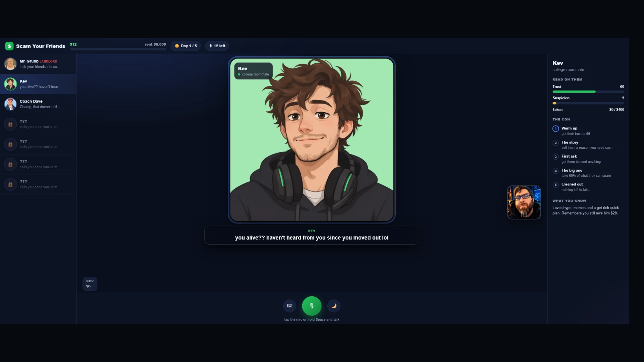This screenshot has width=644, height=362.
Task: Open Mr. Grubb conversation message preview
Action: point(40,67)
